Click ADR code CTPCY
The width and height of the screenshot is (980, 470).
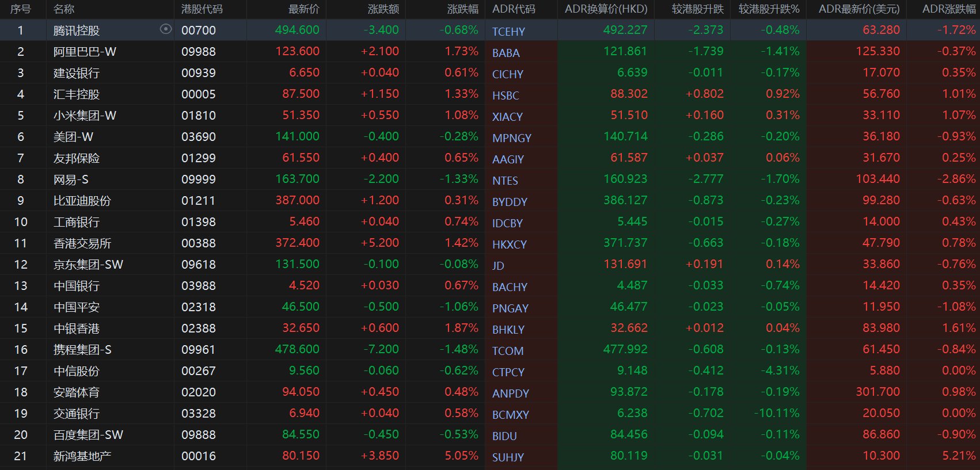(508, 372)
